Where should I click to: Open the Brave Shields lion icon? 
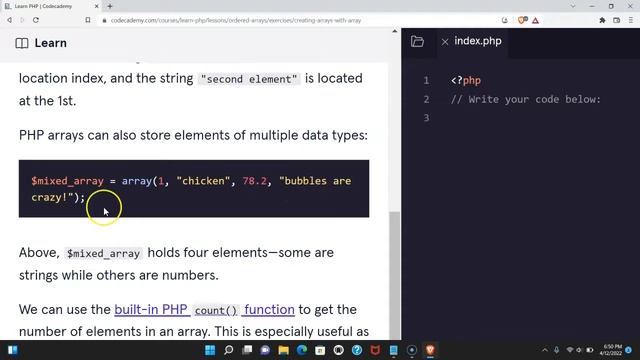[522, 20]
